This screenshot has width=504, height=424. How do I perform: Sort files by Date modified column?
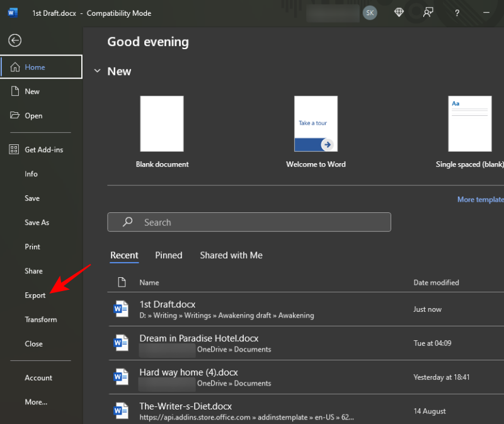(x=436, y=282)
